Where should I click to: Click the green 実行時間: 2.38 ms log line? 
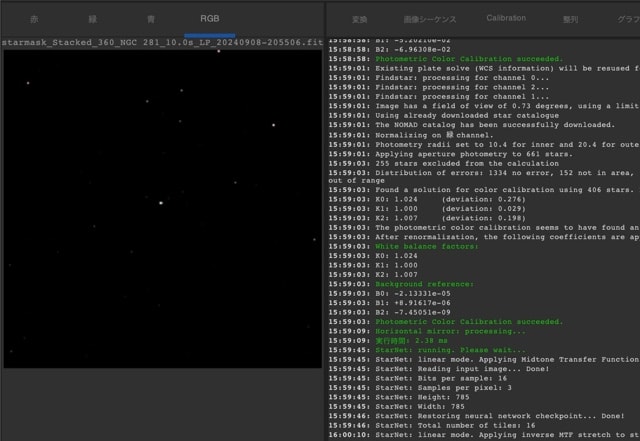pos(388,341)
